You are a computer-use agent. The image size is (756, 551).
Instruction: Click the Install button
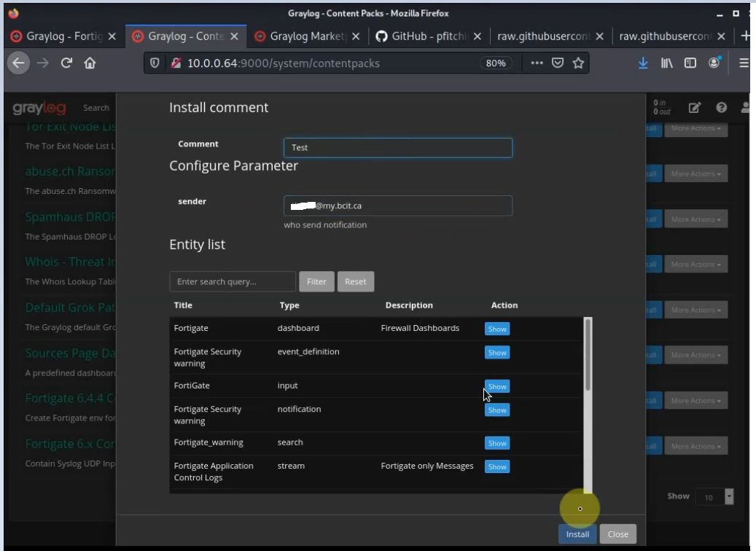(577, 534)
